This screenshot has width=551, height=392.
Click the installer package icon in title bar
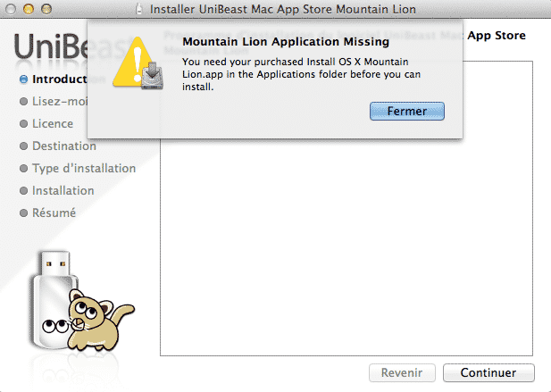139,9
